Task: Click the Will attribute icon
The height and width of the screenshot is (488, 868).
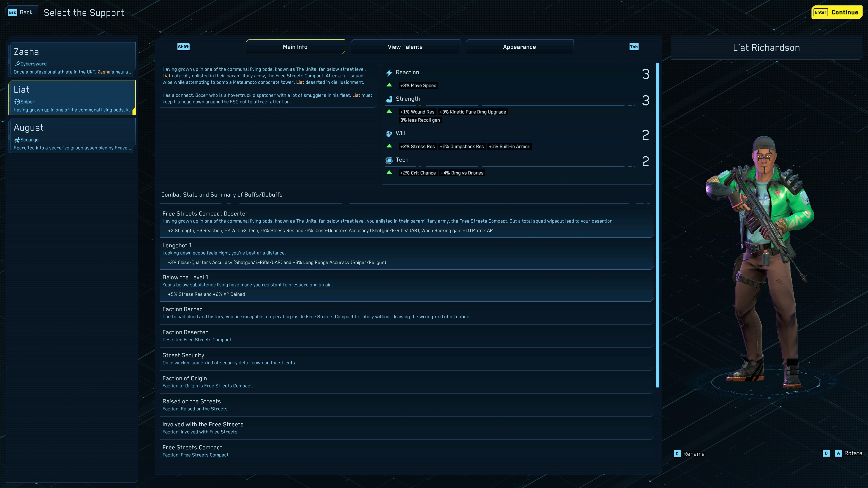Action: [389, 134]
